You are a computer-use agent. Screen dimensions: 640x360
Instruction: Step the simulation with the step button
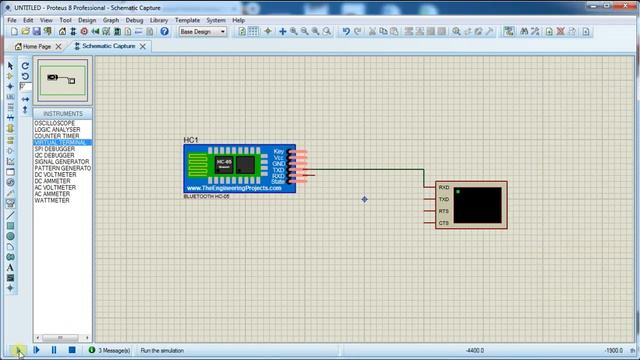(36, 350)
